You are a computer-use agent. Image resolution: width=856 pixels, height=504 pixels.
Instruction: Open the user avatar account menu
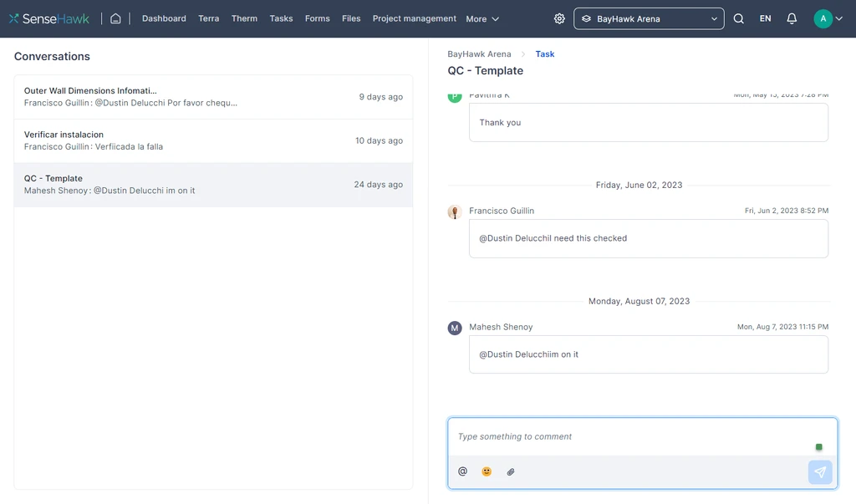coord(828,18)
